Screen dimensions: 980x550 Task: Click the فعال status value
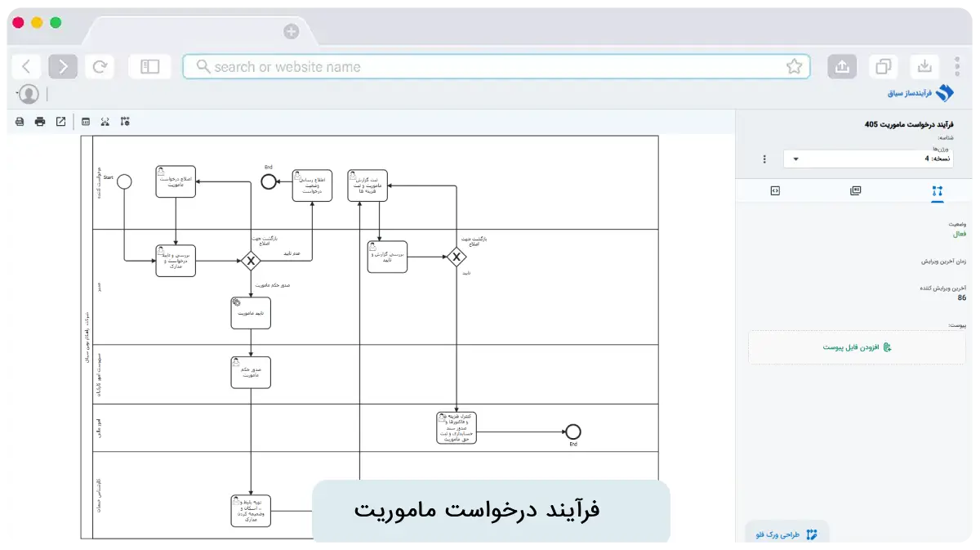[960, 234]
